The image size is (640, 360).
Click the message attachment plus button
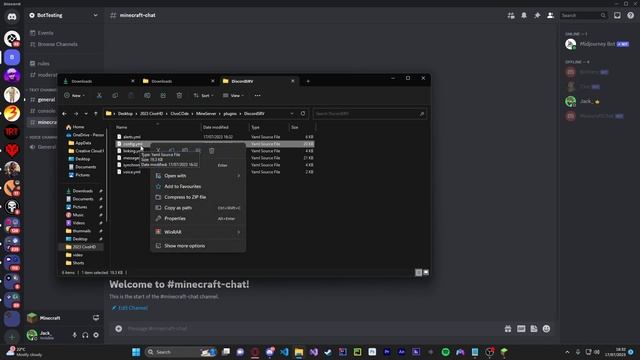pyautogui.click(x=119, y=329)
